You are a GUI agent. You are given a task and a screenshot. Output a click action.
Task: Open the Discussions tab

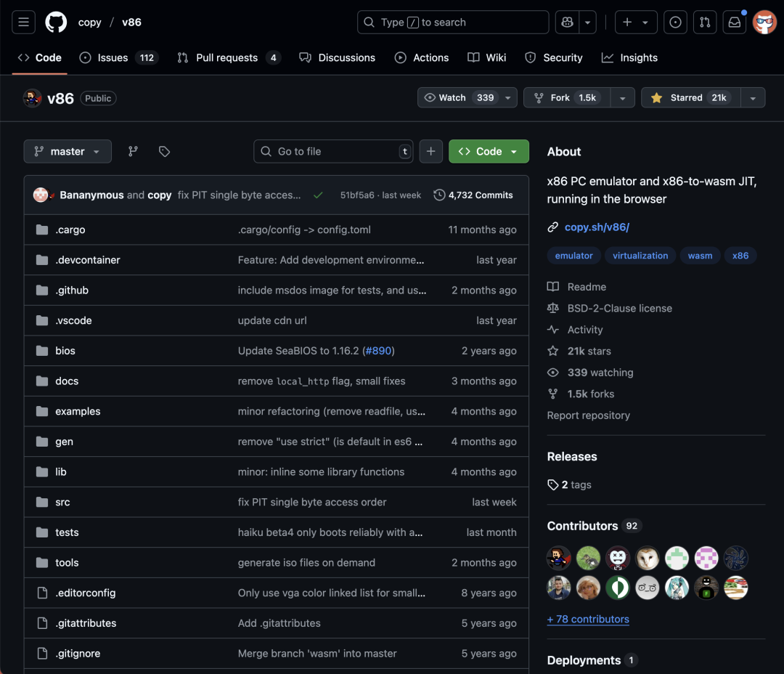pos(337,57)
